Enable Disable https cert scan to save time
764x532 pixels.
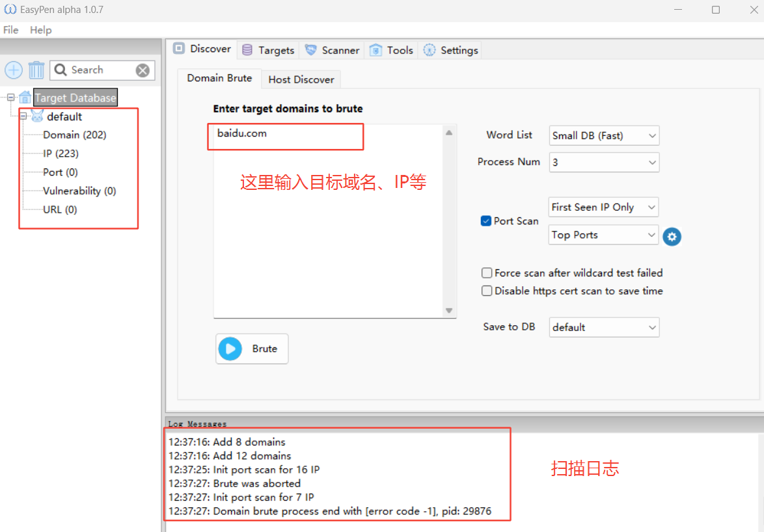(x=487, y=291)
